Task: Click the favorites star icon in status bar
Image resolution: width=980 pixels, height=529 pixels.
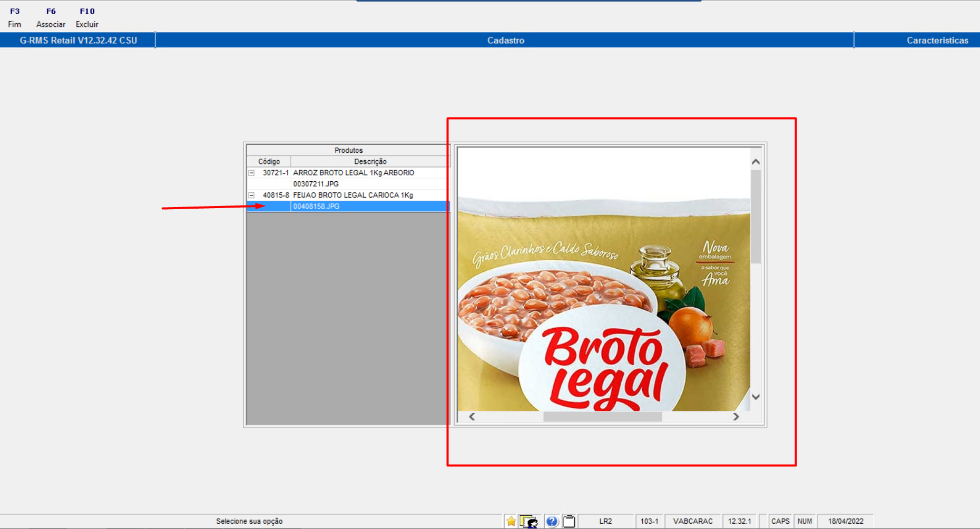Action: [x=511, y=521]
